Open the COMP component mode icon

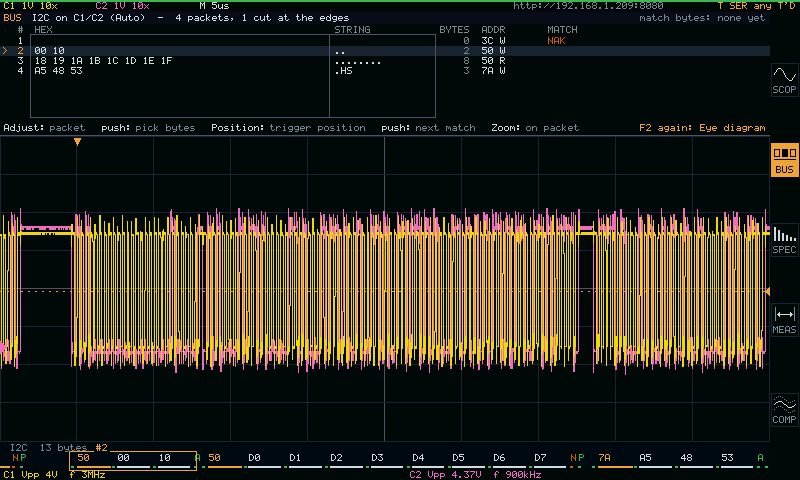point(784,410)
